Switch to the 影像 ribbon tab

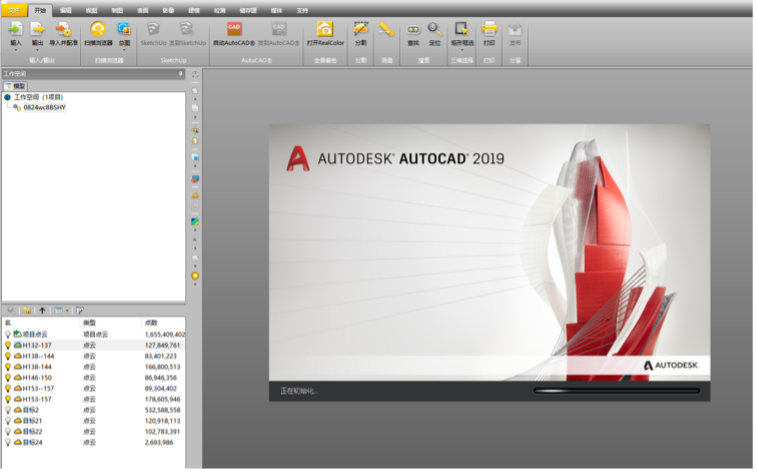tap(168, 10)
